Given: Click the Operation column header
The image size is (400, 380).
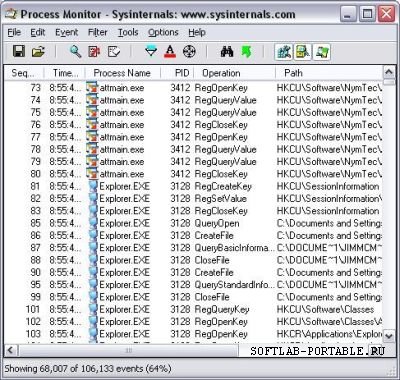Looking at the screenshot, I should point(234,73).
